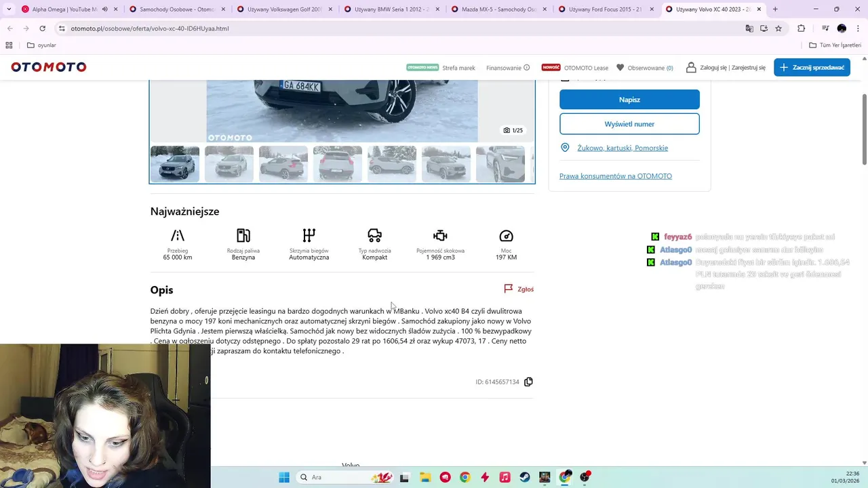Select the fourth gallery thumbnail showing rear view
Image resolution: width=868 pixels, height=488 pixels.
(x=338, y=164)
